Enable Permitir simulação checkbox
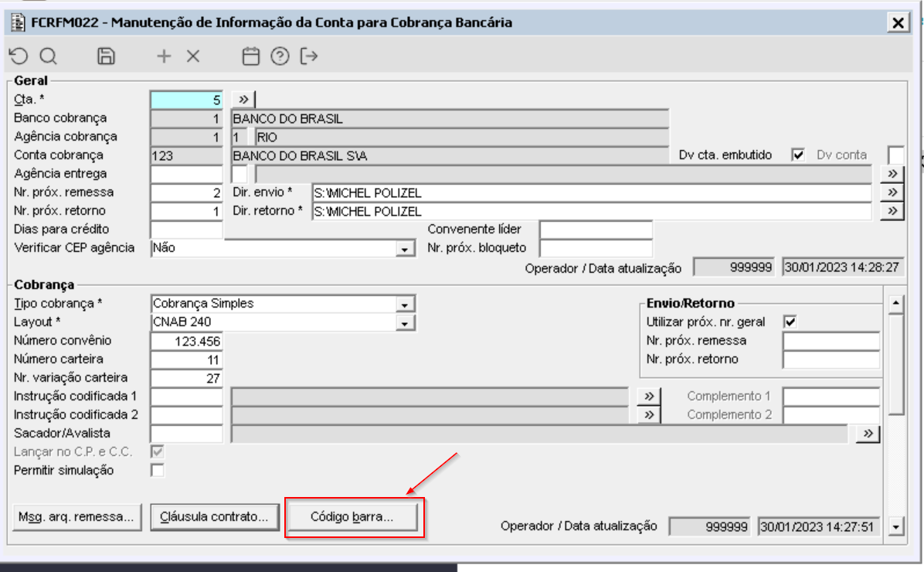Screen dimensions: 924x572 point(158,470)
